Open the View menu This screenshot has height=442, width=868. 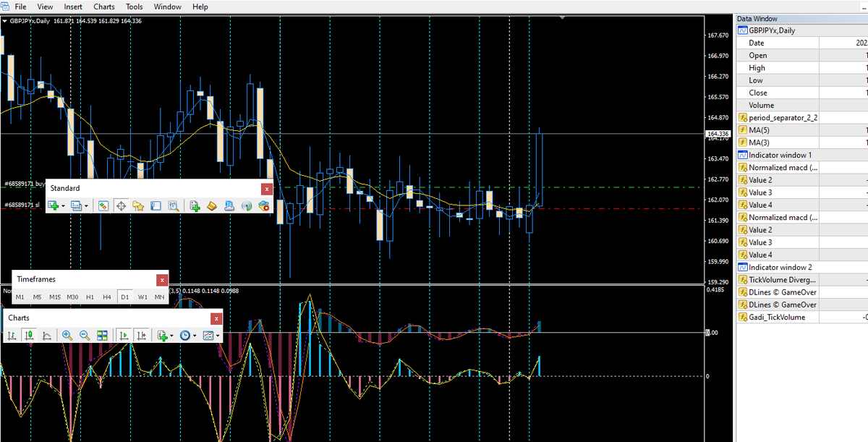point(45,7)
